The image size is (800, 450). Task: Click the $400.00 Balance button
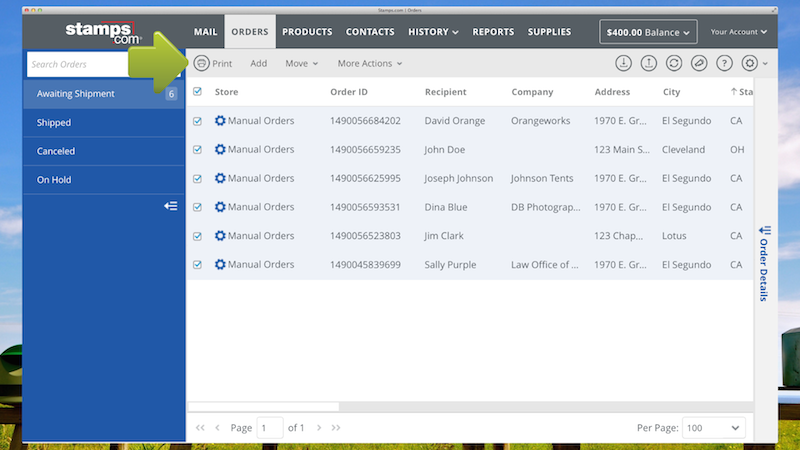[x=648, y=32]
